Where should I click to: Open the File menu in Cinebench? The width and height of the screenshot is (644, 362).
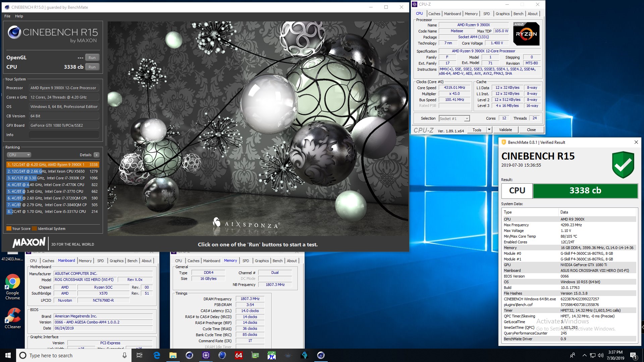7,16
